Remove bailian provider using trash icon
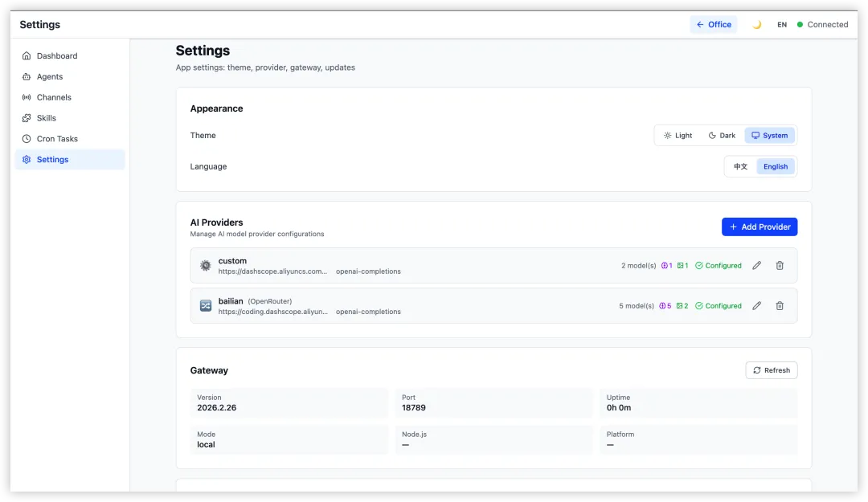868x502 pixels. point(780,306)
